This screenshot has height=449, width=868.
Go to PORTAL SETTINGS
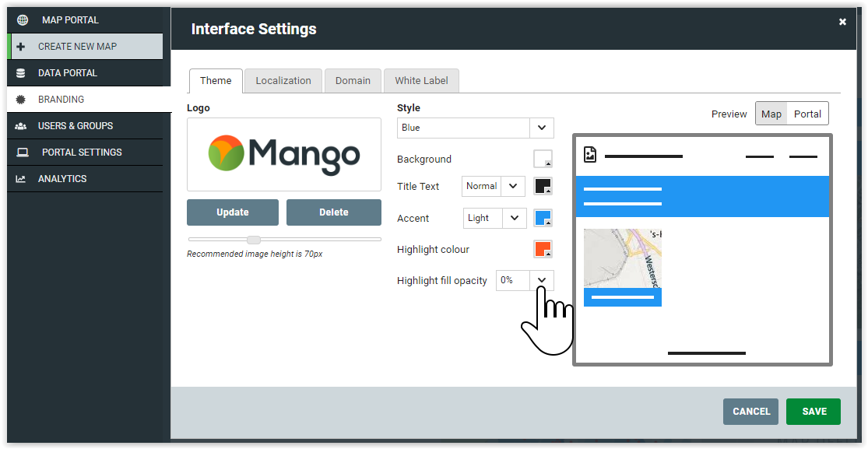click(85, 153)
